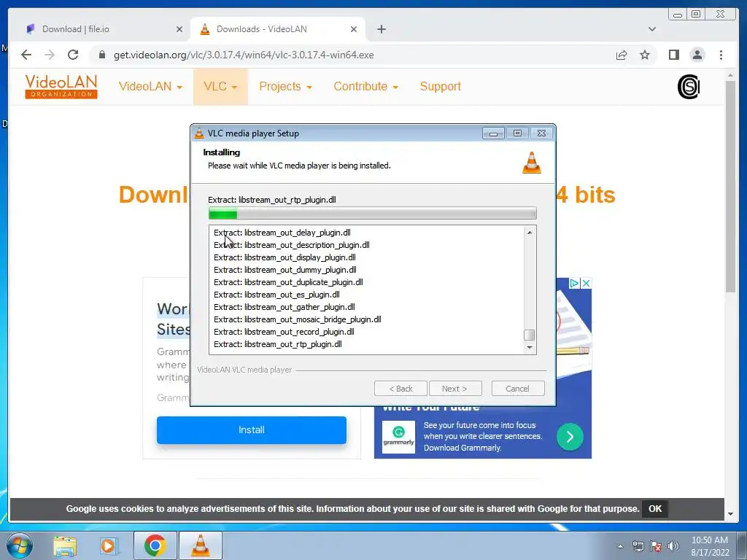Viewport: 747px width, 560px height.
Task: Accept cookies with OK button
Action: pyautogui.click(x=655, y=508)
